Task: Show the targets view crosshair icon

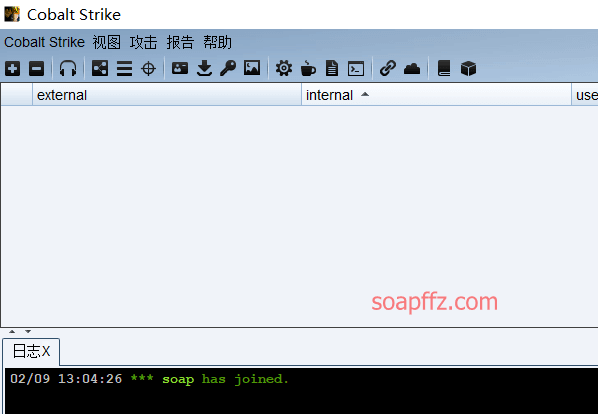Action: click(148, 69)
